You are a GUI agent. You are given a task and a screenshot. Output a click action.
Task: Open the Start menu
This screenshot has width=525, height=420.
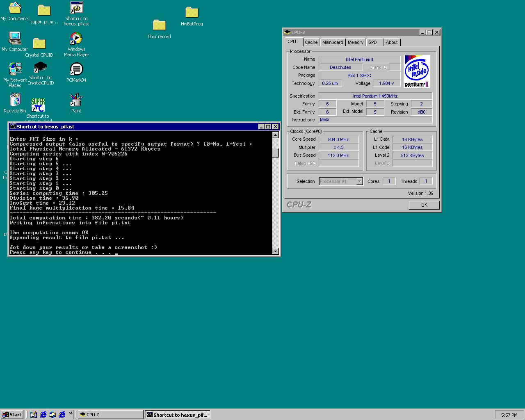pos(12,415)
